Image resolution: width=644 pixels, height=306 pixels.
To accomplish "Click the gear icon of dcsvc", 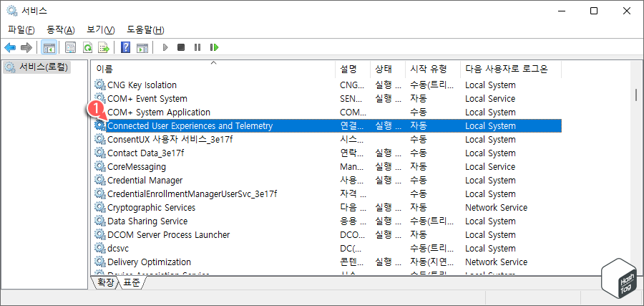I will click(99, 248).
